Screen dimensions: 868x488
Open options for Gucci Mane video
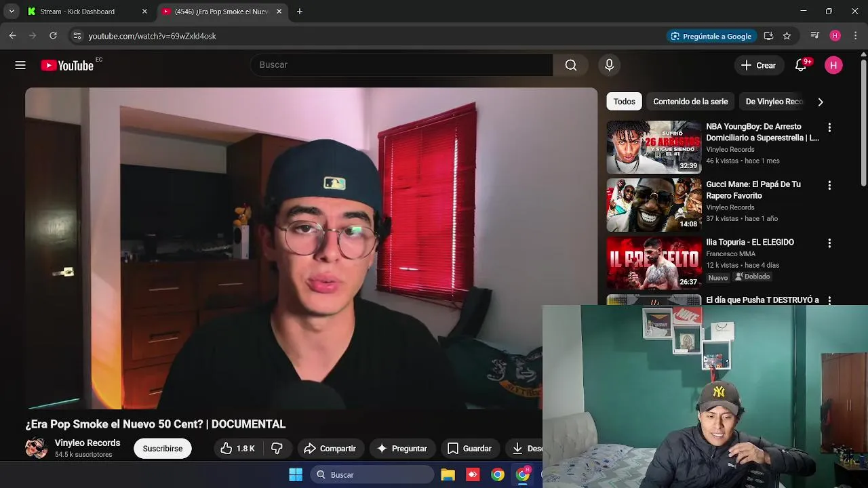(829, 185)
